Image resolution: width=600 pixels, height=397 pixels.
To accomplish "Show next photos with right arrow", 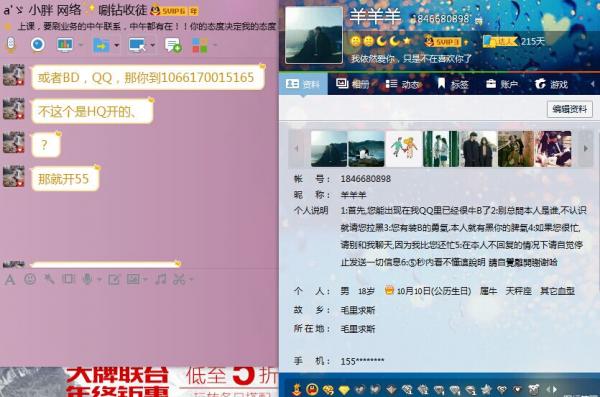I will [585, 149].
